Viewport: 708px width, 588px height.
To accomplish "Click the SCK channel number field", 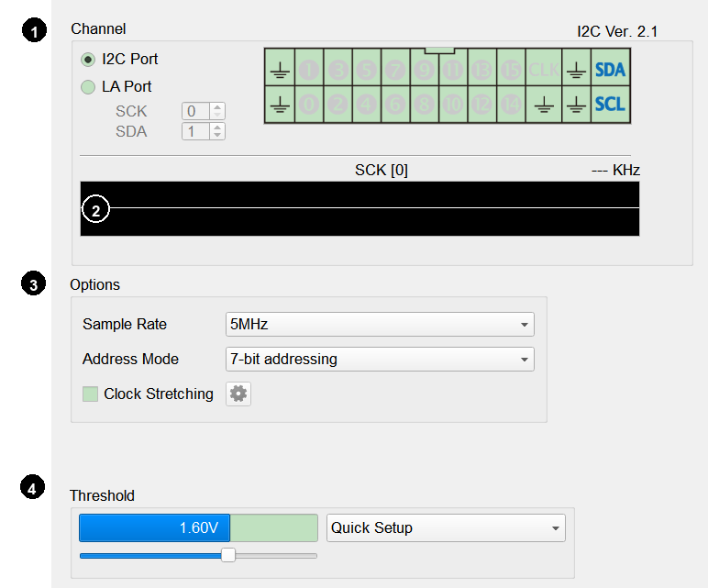I will tap(195, 111).
